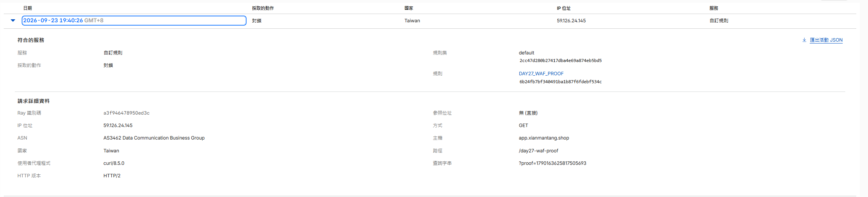Click the host app.xianmantang.shop

tap(544, 138)
